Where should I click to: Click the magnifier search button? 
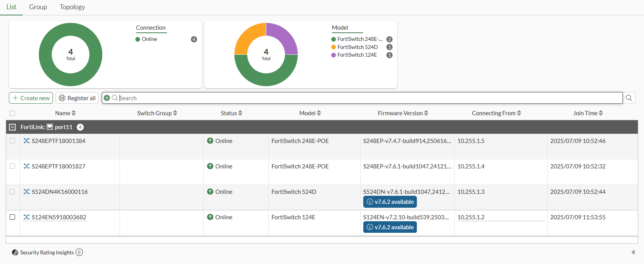pos(629,98)
